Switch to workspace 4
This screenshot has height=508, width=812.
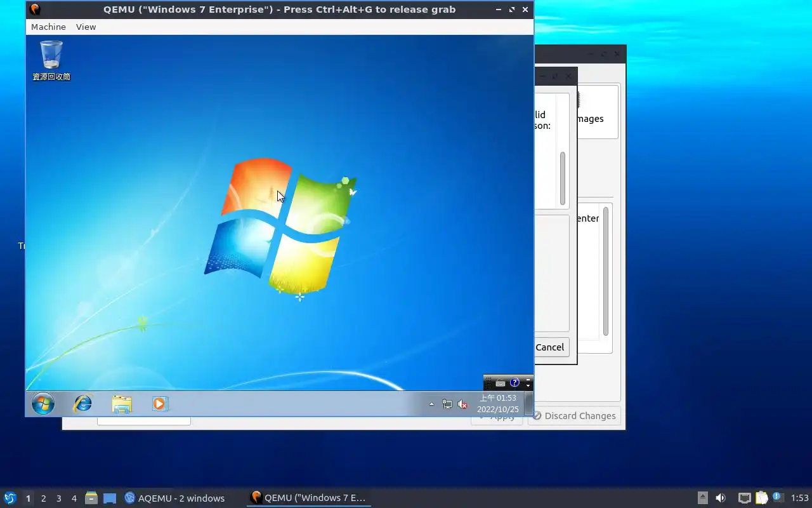74,498
